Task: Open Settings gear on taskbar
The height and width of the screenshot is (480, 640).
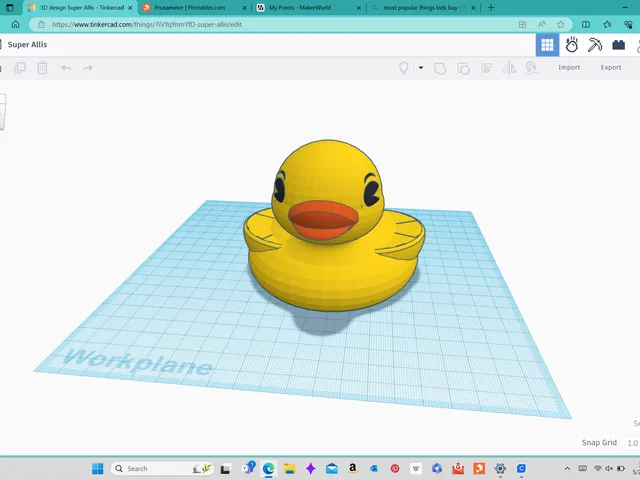Action: [500, 469]
